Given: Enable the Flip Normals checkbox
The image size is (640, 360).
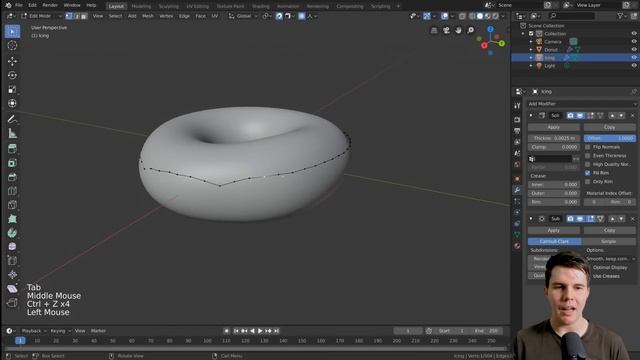Looking at the screenshot, I should click(x=588, y=147).
